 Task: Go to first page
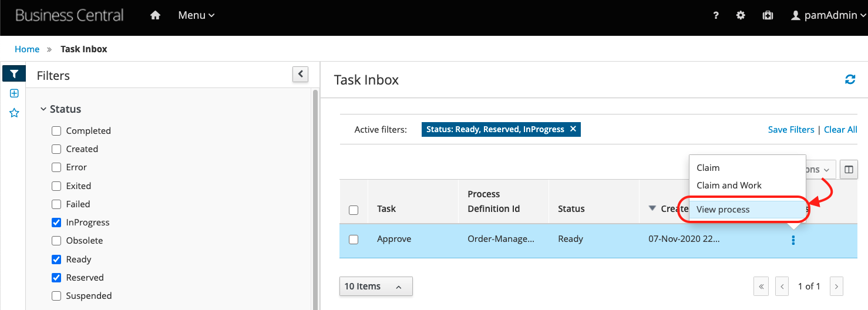762,287
